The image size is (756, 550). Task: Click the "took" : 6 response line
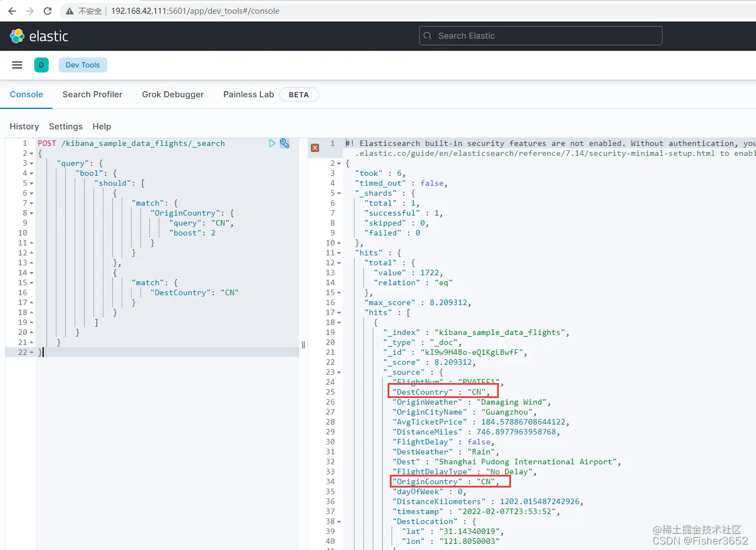pyautogui.click(x=380, y=174)
